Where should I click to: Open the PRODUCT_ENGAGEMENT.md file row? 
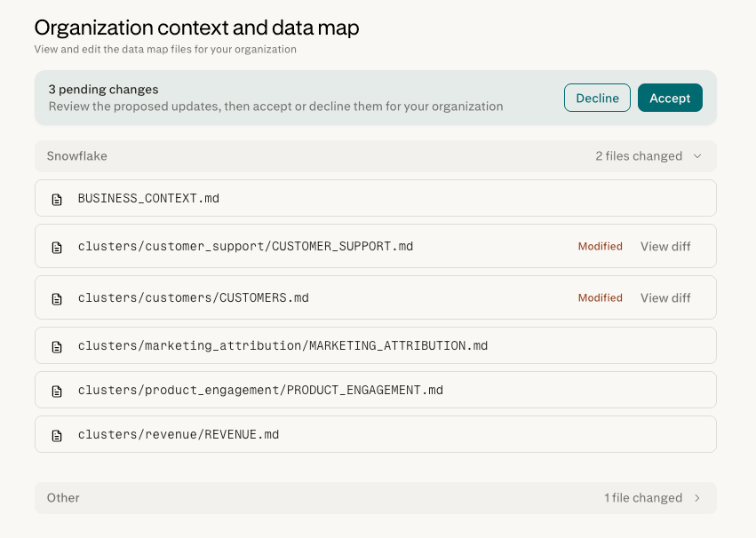tap(376, 390)
